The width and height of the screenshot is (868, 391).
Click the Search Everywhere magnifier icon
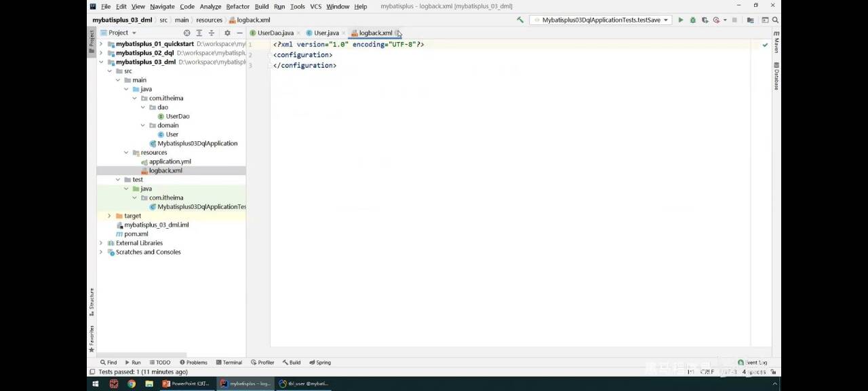coord(775,20)
